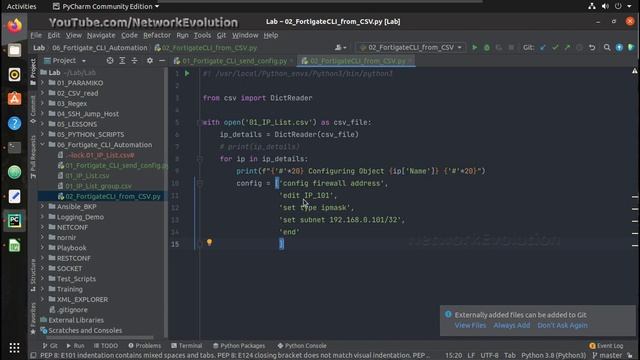Click the run gutter arrow on line 1

[187, 73]
